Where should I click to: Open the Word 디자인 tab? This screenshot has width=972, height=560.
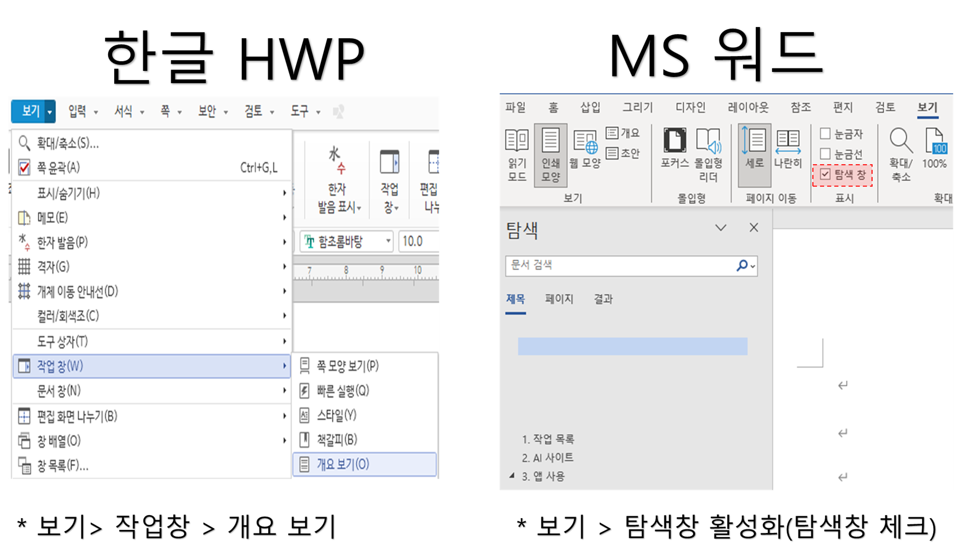click(690, 107)
